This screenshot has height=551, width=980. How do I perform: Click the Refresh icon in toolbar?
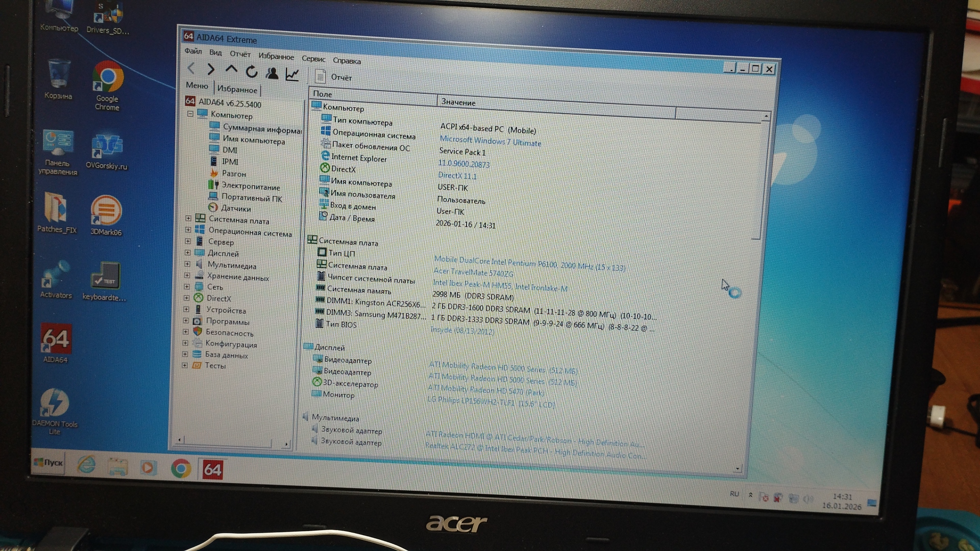tap(252, 72)
